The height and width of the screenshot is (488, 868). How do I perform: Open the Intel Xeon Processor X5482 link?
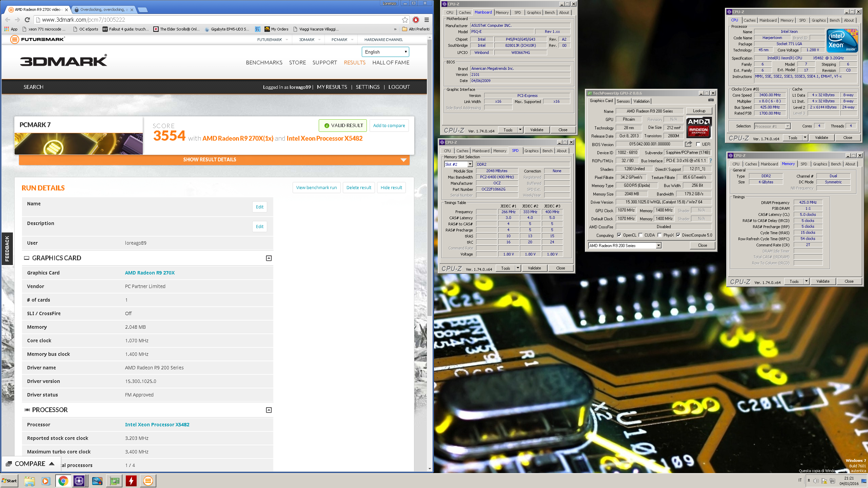157,425
